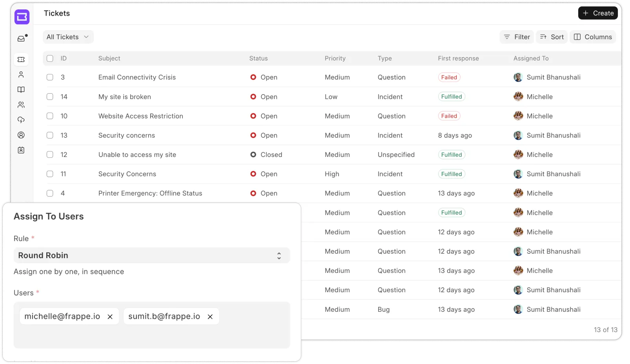Click the purple Helpdesk logo
Screen dimensions: 630x364
point(22,17)
